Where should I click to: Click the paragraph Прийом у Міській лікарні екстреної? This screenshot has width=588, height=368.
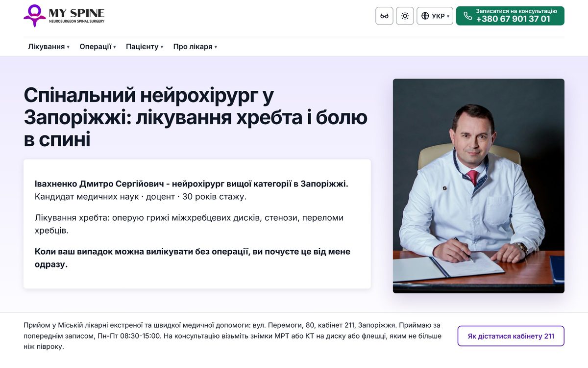233,336
